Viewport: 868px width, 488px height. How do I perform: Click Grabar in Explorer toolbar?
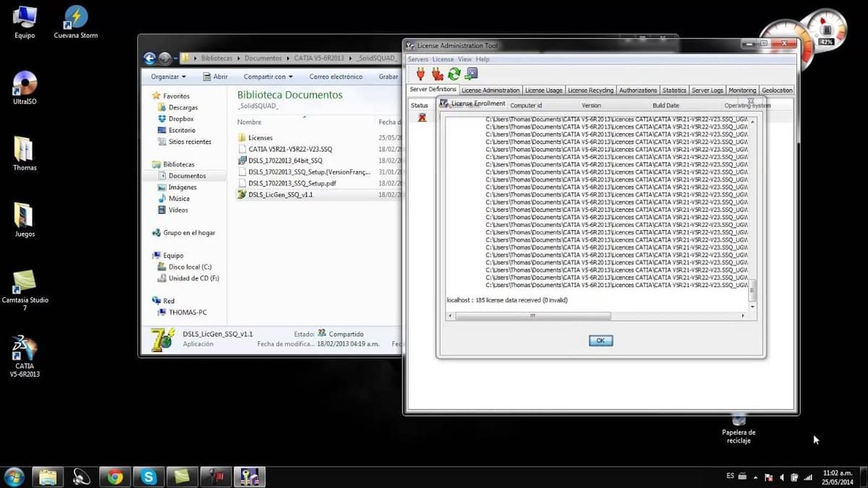click(x=388, y=77)
